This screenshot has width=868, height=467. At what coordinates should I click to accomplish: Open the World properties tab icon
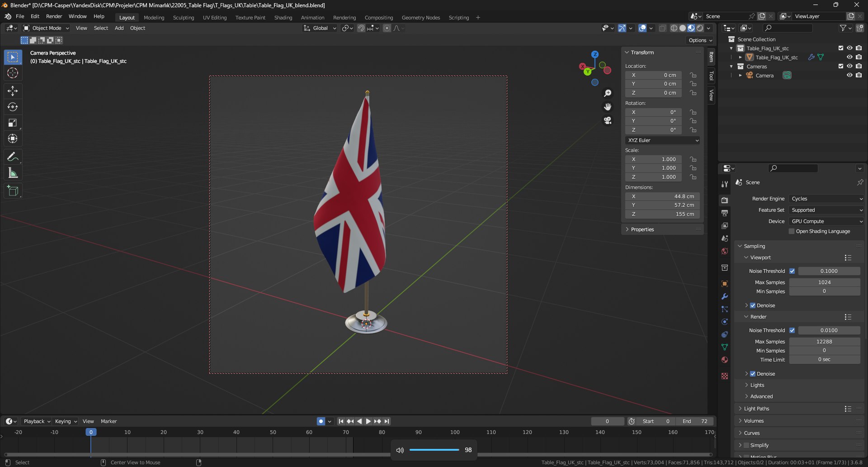(725, 251)
